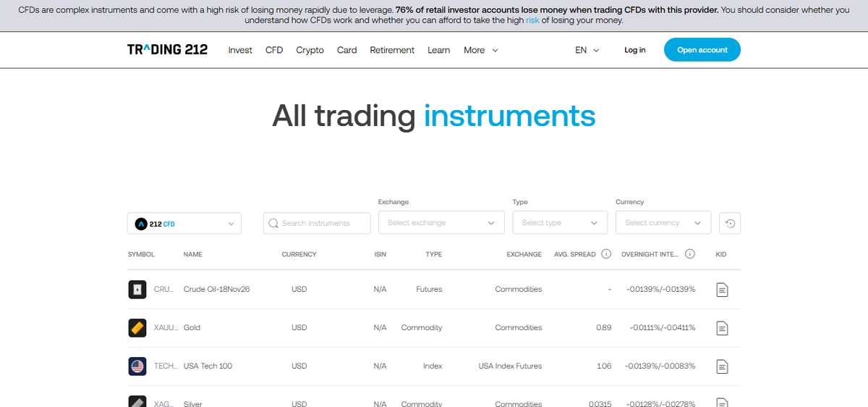
Task: Open the Select type dropdown
Action: [x=560, y=223]
